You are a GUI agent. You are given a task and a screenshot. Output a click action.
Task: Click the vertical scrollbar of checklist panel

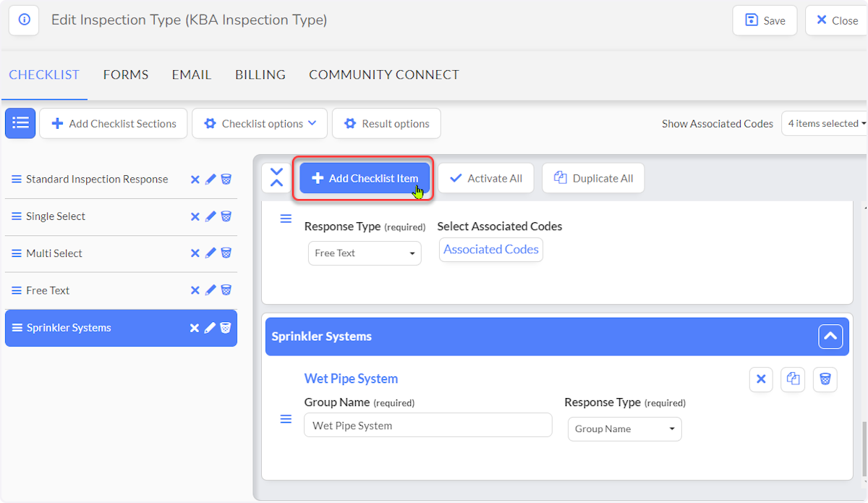coord(863,449)
